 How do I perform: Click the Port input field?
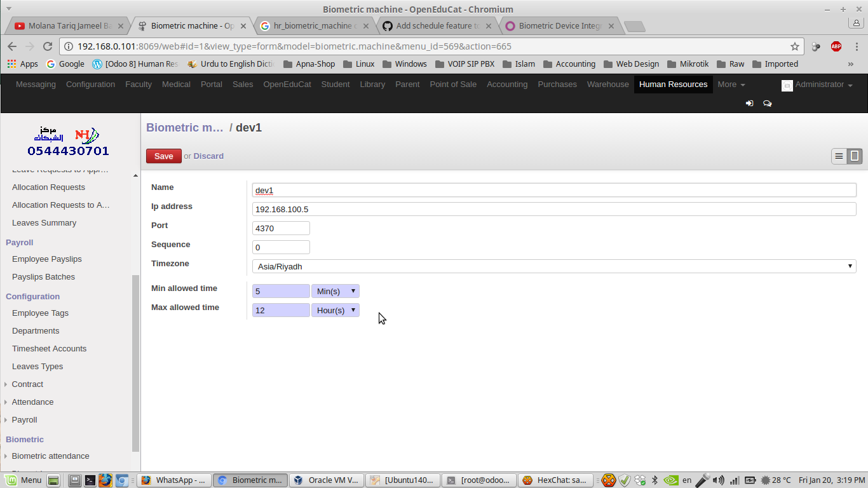click(x=281, y=228)
